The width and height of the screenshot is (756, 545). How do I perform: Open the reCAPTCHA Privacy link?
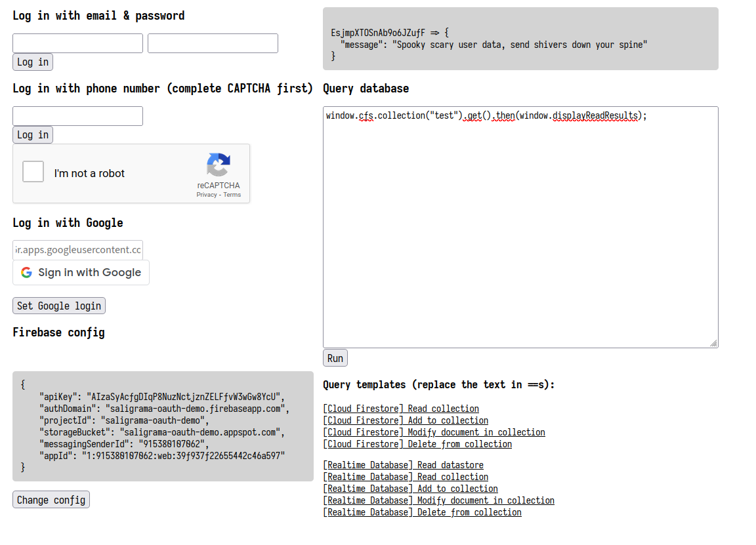(206, 195)
